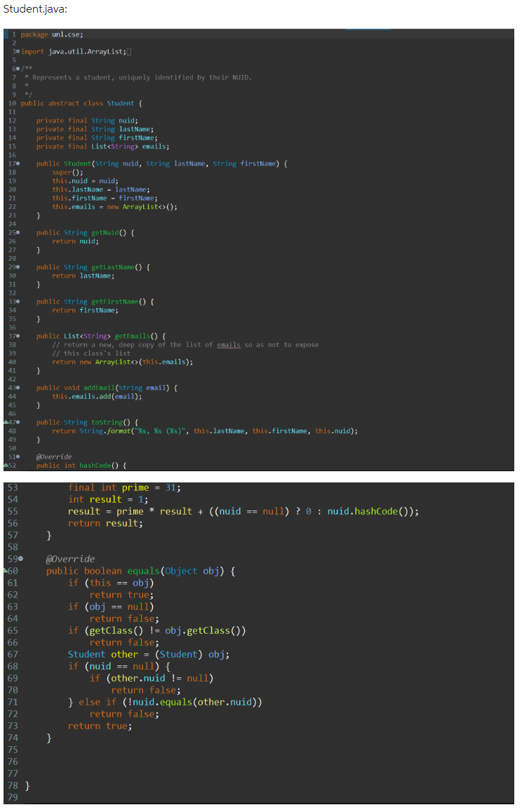Image resolution: width=522 pixels, height=812 pixels.
Task: Click 'if (getClass() != obj.getClass())' line
Action: pyautogui.click(x=157, y=631)
